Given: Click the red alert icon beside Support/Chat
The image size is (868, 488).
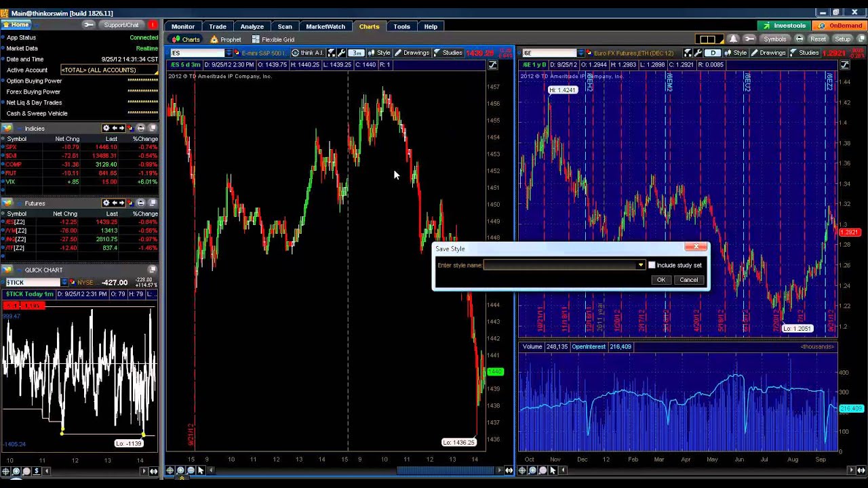Looking at the screenshot, I should click(153, 25).
